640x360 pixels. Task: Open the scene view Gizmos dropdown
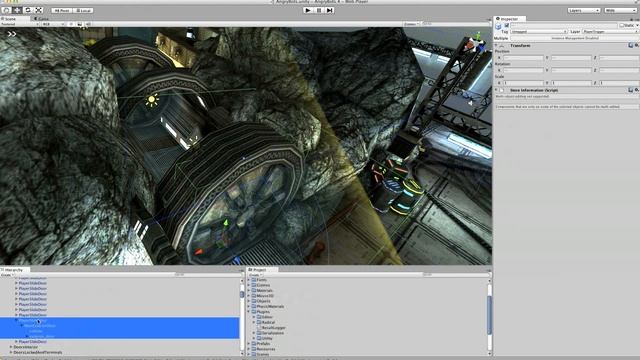(411, 24)
